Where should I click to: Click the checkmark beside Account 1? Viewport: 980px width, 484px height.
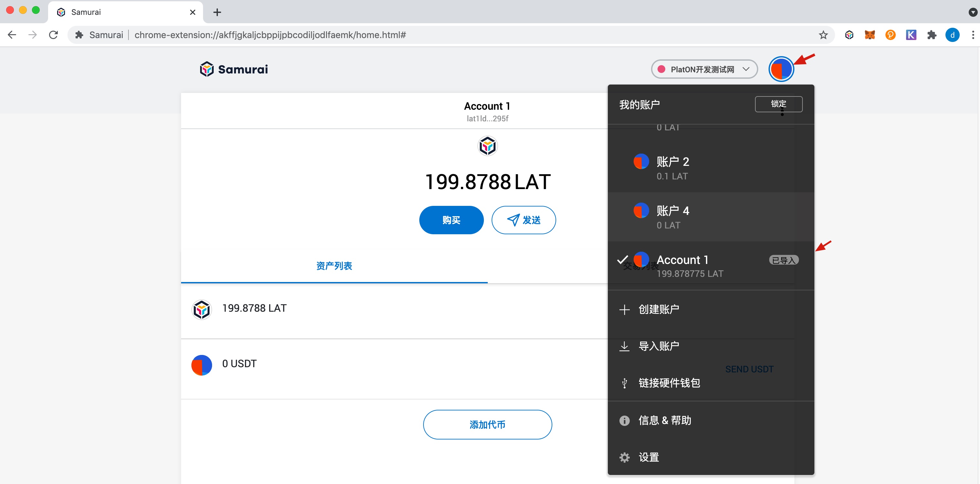tap(622, 260)
